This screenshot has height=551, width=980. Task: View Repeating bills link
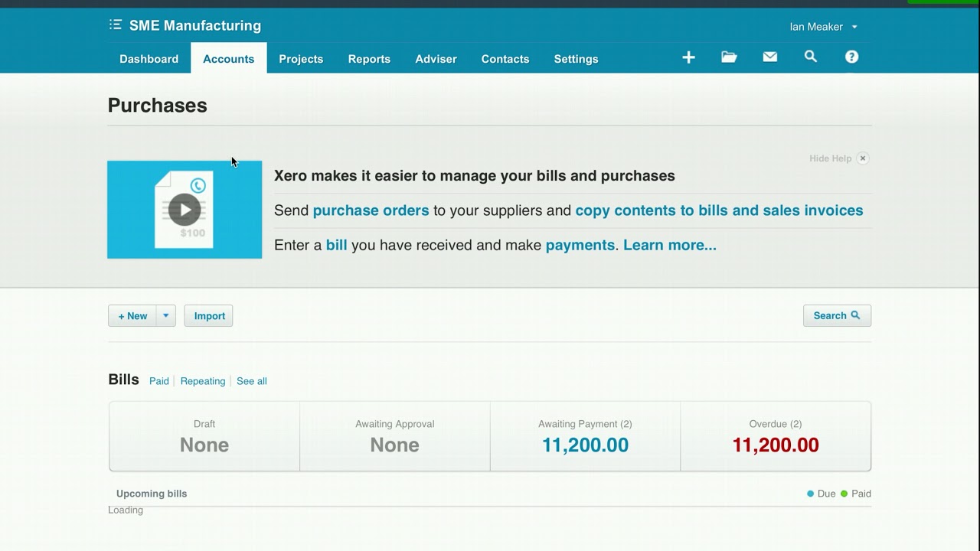[203, 381]
